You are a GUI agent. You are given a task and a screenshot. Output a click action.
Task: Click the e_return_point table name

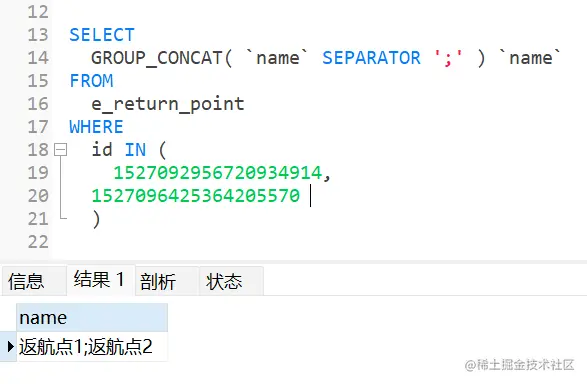168,104
